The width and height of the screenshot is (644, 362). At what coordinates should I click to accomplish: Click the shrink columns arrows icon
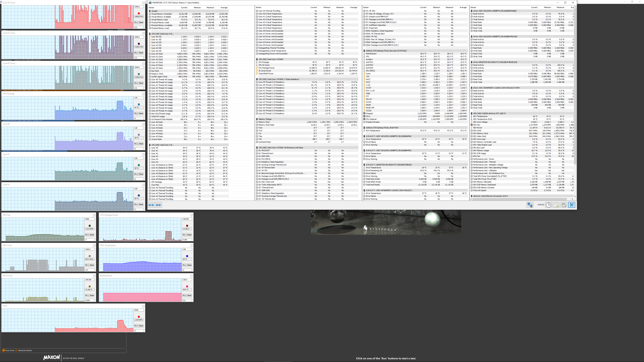(158, 205)
